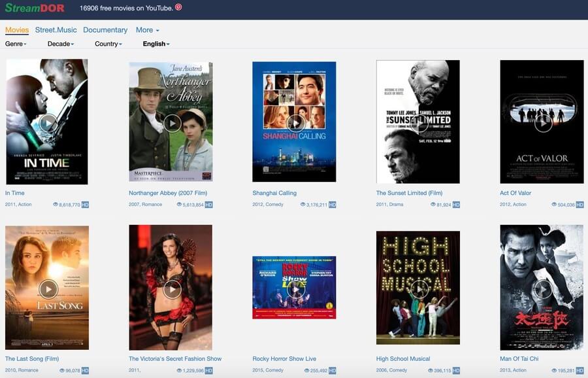
Task: Click view count eye icon for Shanghai Calling
Action: 303,205
